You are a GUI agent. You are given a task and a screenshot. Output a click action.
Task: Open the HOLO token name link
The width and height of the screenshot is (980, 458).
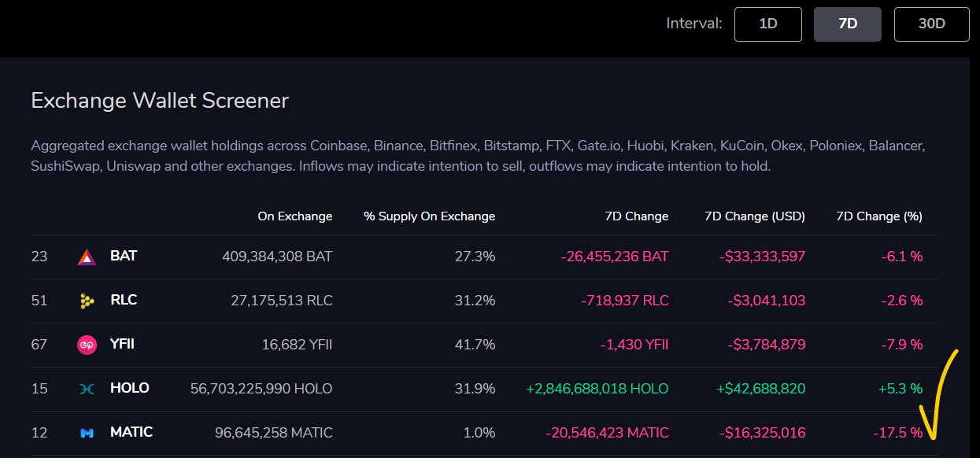130,389
